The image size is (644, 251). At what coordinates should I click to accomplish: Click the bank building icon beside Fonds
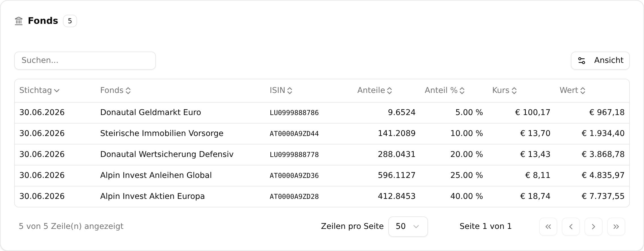[19, 21]
